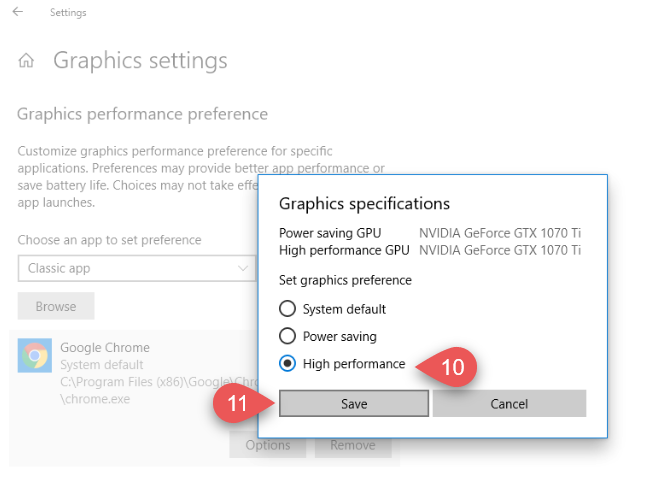Go to Settings home via house icon
This screenshot has width=646, height=481.
click(x=26, y=61)
